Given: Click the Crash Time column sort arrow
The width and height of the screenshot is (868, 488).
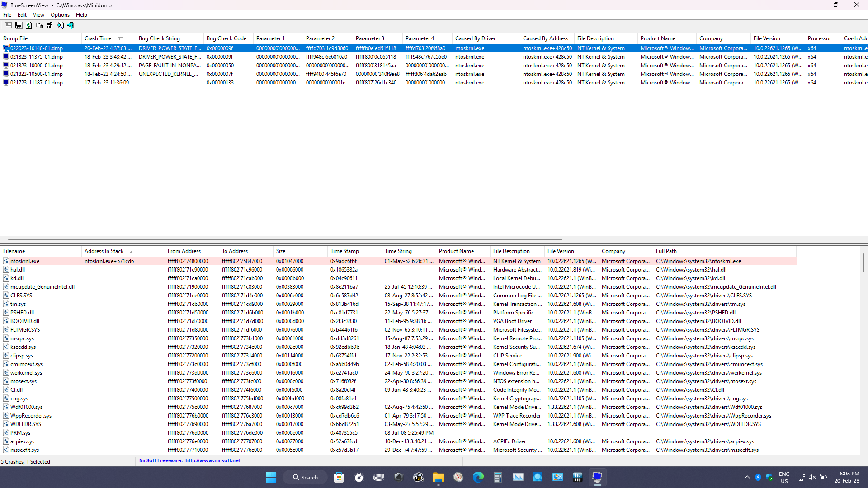Looking at the screenshot, I should coord(120,38).
